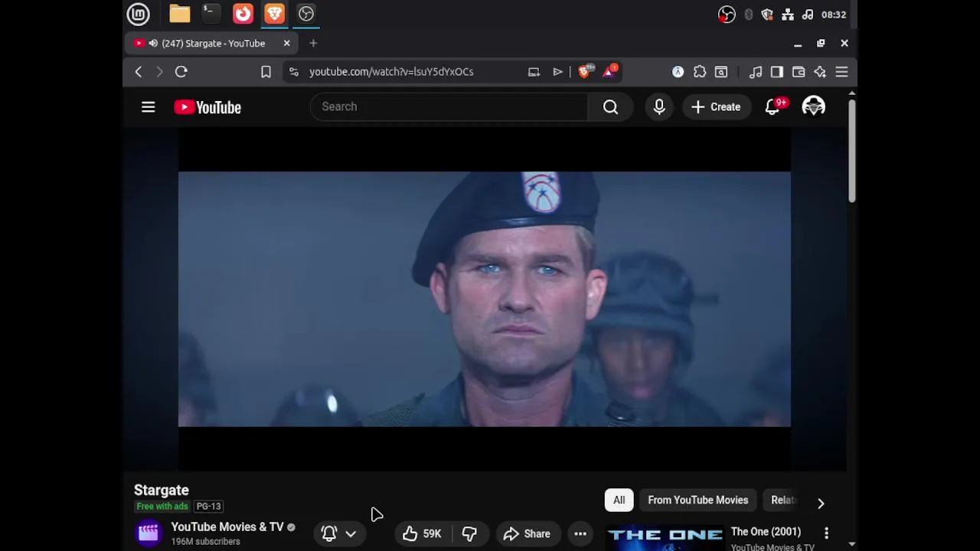The image size is (980, 551).
Task: Click the Stargate video player
Action: coord(485,299)
